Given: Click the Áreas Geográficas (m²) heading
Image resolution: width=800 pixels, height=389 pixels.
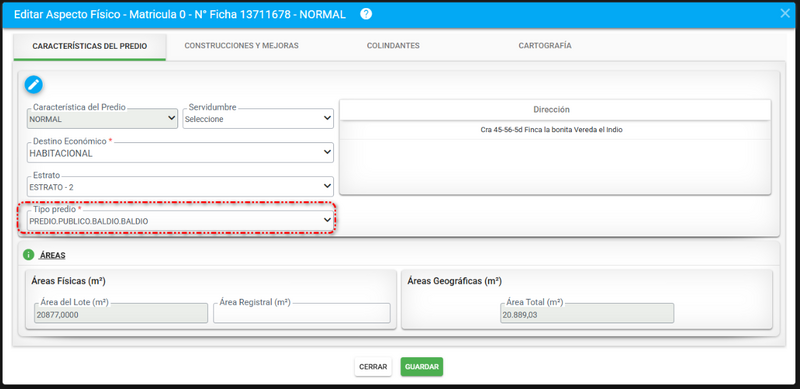Looking at the screenshot, I should point(455,281).
